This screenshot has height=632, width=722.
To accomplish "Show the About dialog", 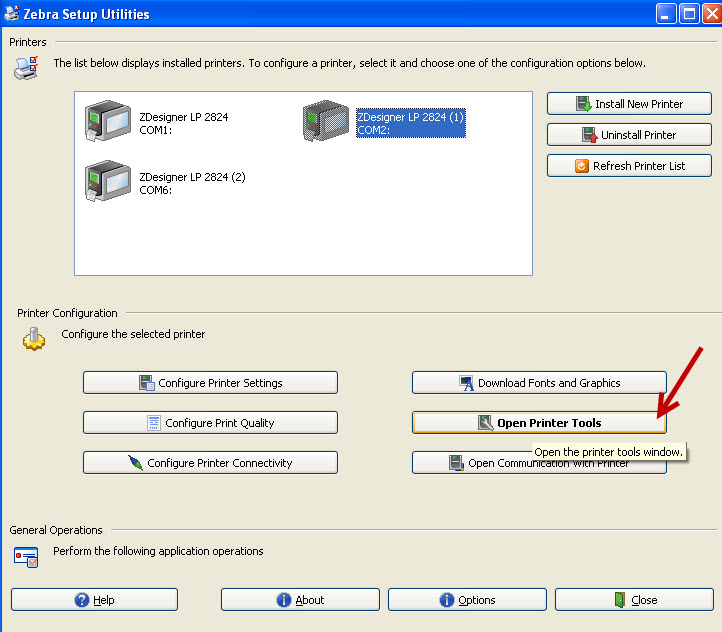I will [x=300, y=600].
